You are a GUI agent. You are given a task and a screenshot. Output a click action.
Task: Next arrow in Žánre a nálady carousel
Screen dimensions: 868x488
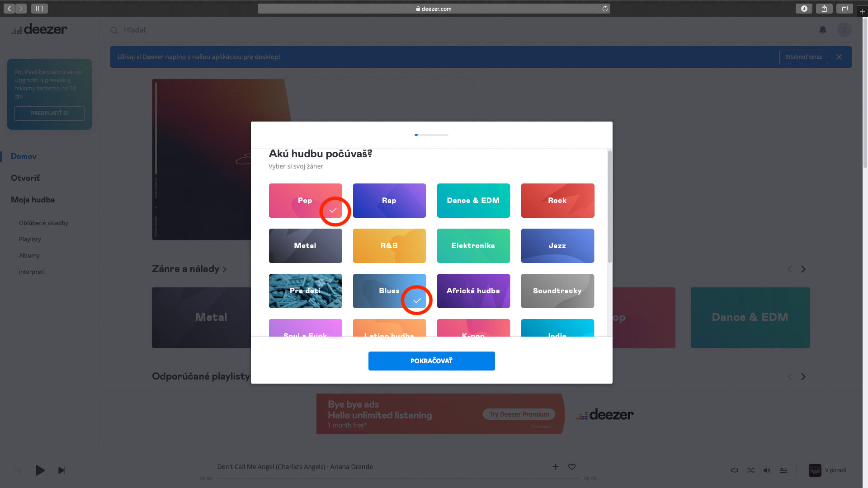[803, 269]
